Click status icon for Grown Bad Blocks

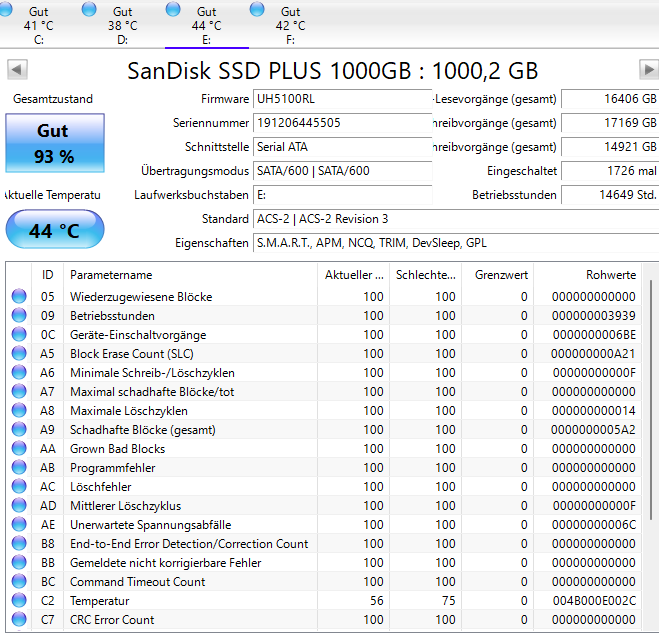pyautogui.click(x=19, y=448)
